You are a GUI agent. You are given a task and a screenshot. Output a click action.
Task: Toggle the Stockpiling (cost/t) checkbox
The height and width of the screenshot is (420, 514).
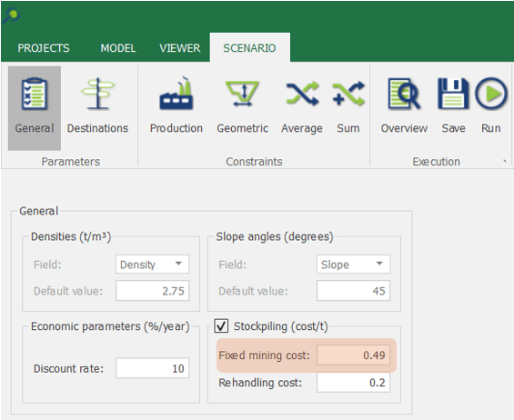click(x=221, y=326)
